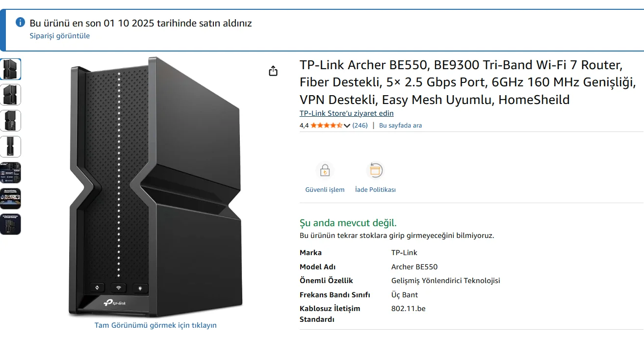Open the Siparişi görüntüle link
The width and height of the screenshot is (644, 339).
pyautogui.click(x=59, y=36)
